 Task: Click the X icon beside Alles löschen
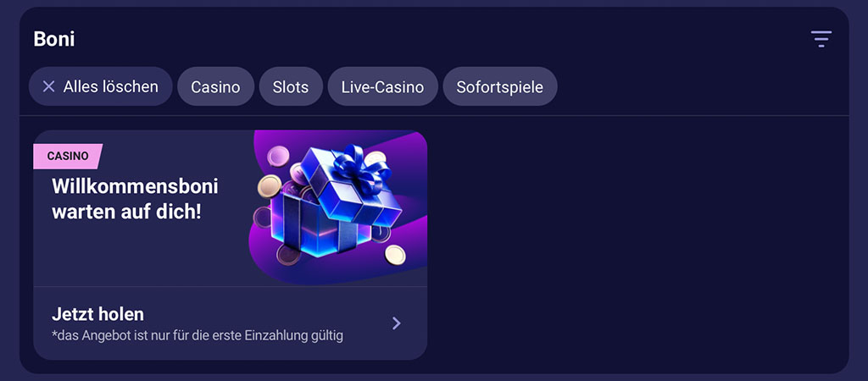pyautogui.click(x=48, y=86)
